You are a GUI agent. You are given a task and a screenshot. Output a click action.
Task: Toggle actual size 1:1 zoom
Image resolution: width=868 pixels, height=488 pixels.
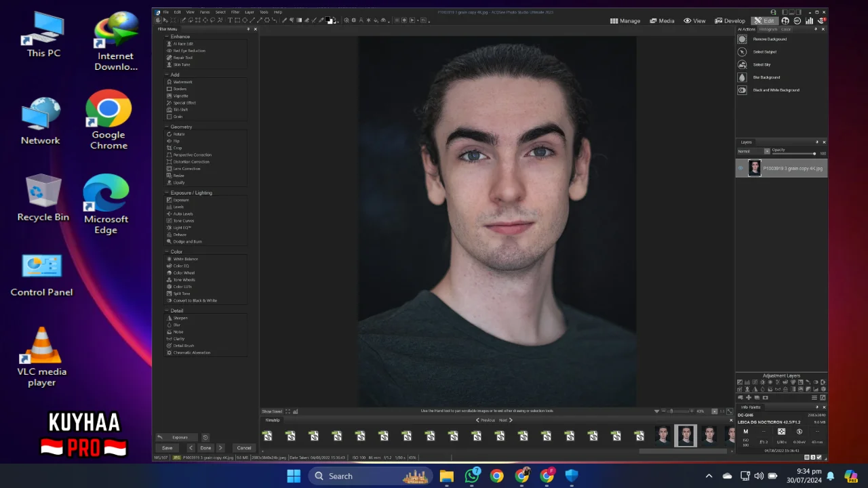(x=722, y=411)
